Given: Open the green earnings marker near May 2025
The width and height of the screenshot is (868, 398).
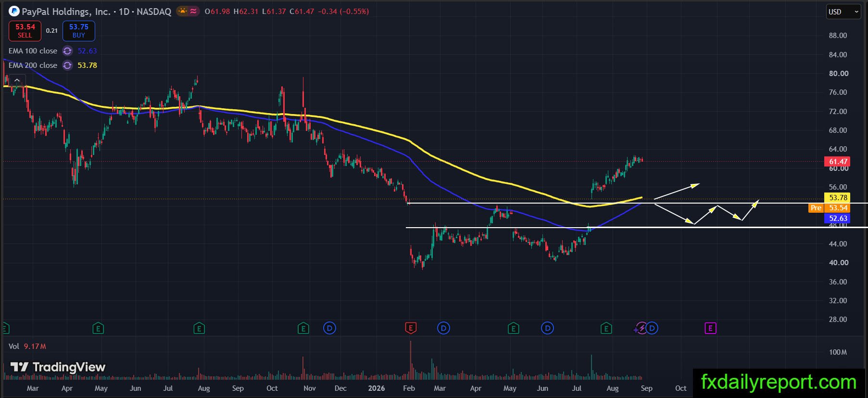Looking at the screenshot, I should pyautogui.click(x=98, y=328).
